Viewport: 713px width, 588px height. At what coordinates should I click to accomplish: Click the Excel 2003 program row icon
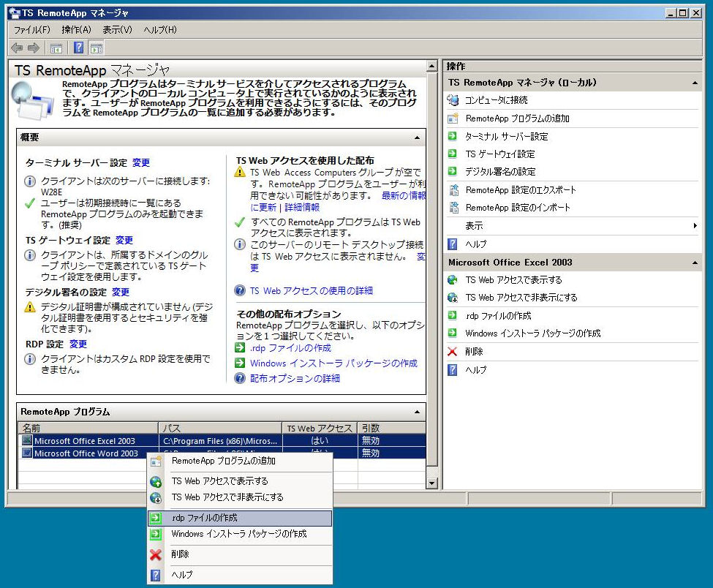[x=27, y=440]
